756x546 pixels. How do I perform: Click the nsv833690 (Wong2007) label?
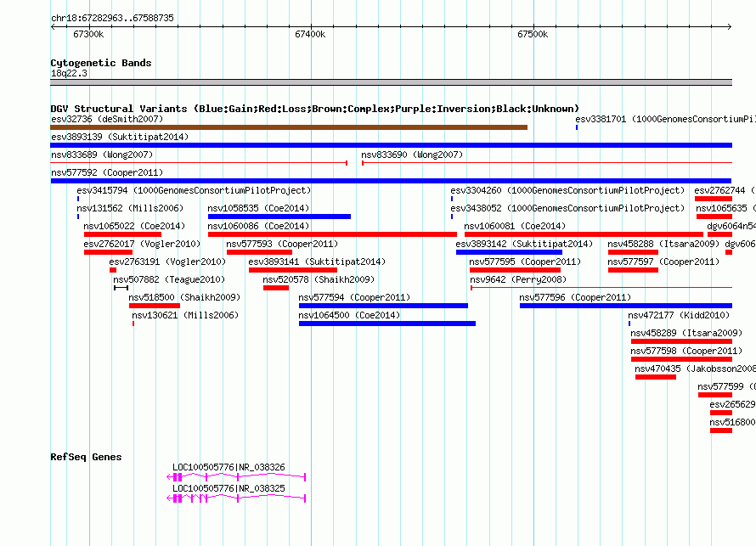tap(412, 155)
